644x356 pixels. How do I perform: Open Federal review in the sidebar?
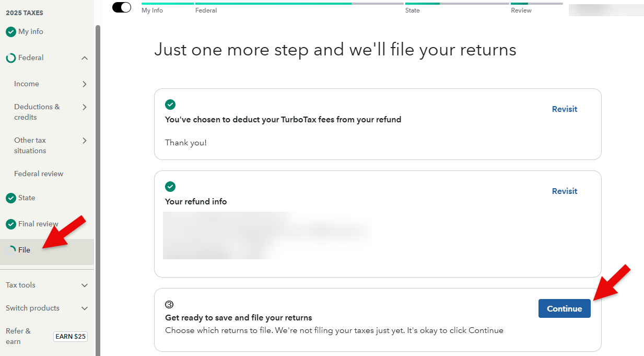39,174
